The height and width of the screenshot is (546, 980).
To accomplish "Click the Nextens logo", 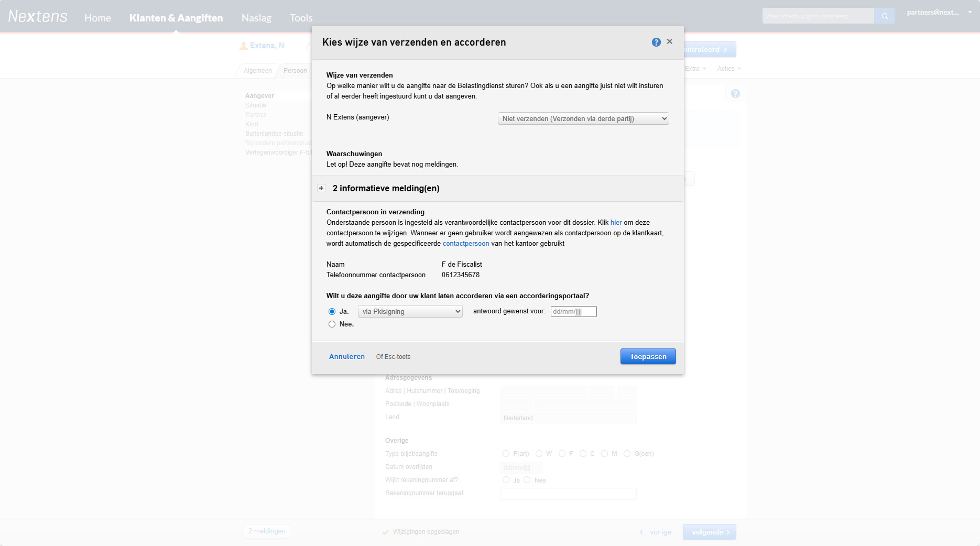I will pyautogui.click(x=37, y=16).
